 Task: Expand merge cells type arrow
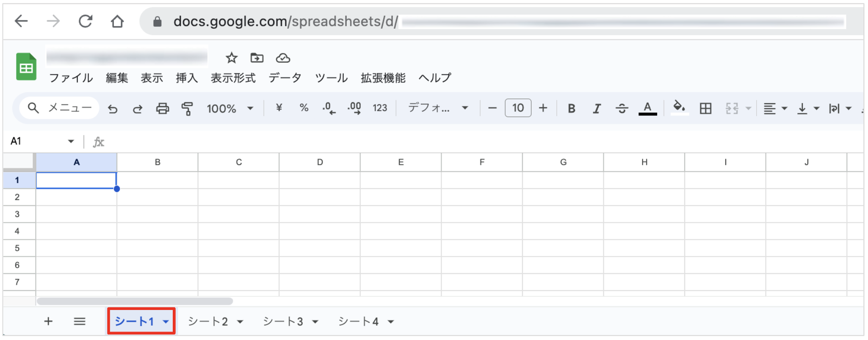tap(748, 109)
